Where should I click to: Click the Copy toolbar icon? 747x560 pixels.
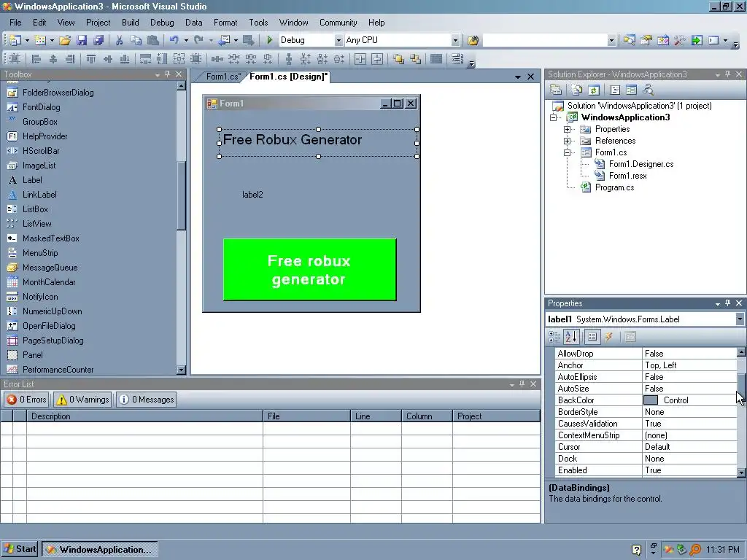pyautogui.click(x=136, y=41)
